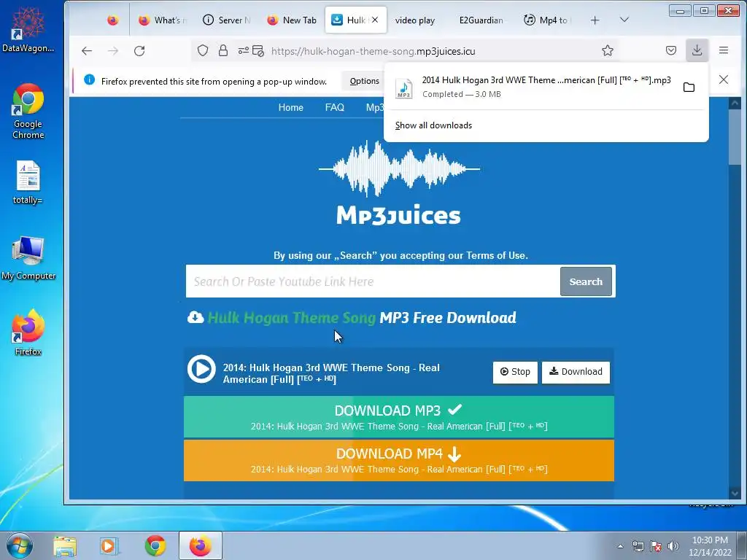The image size is (747, 560).
Task: Click the Search button
Action: click(586, 281)
